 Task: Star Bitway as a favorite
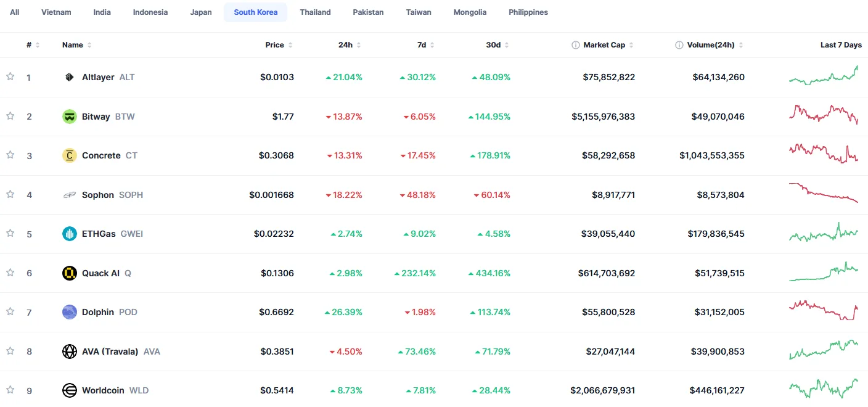click(10, 116)
